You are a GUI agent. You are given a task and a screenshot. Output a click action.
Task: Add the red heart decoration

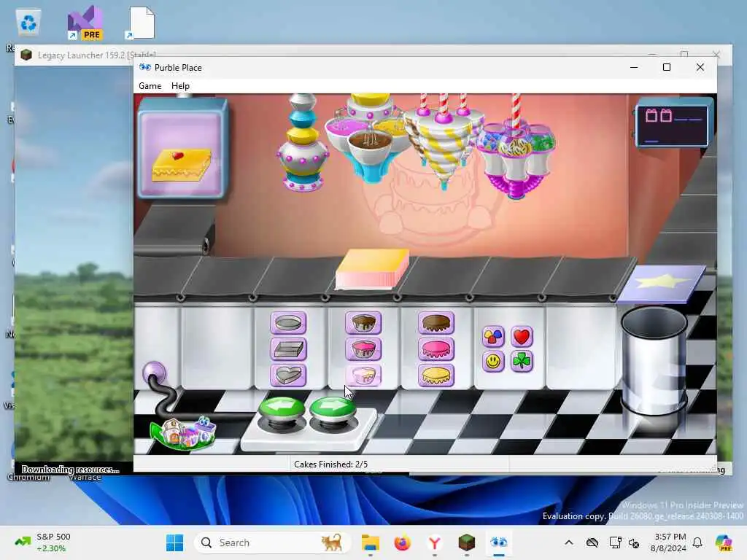pos(522,337)
